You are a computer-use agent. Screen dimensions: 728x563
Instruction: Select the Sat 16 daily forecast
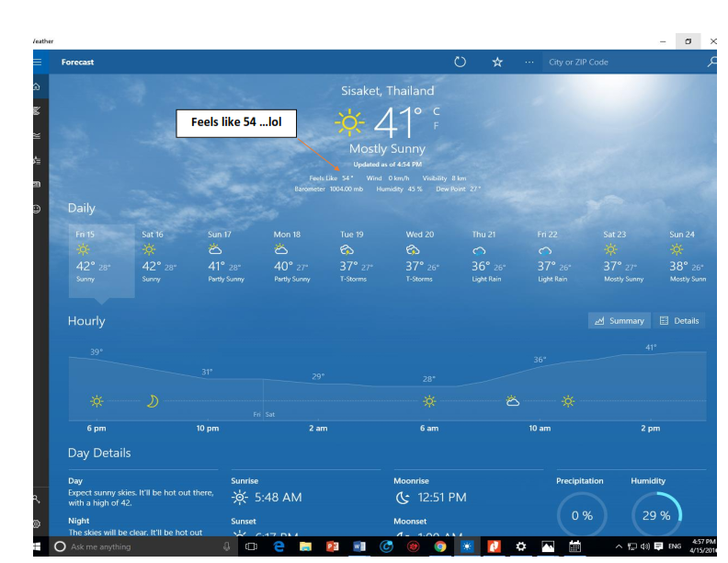(167, 257)
